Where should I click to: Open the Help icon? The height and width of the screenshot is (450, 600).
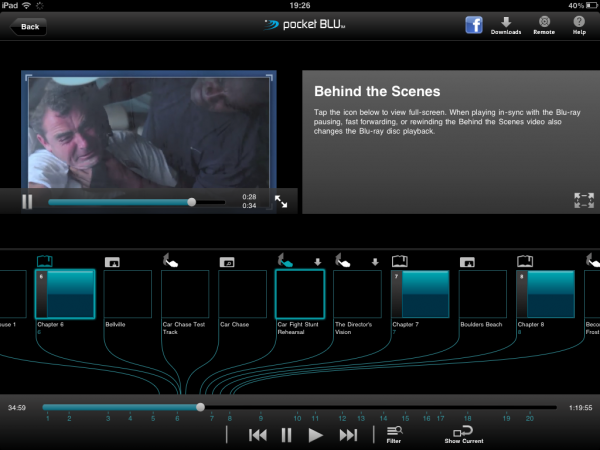(x=579, y=25)
